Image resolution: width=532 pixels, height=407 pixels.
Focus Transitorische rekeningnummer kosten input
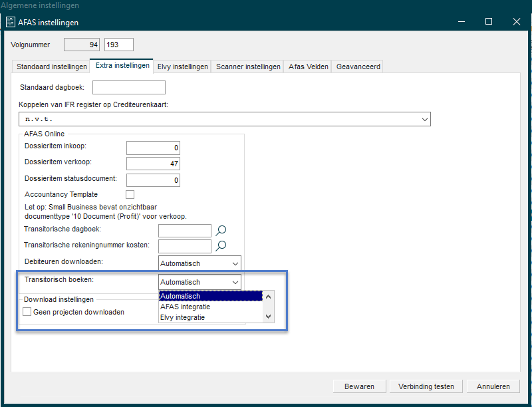[x=185, y=246]
